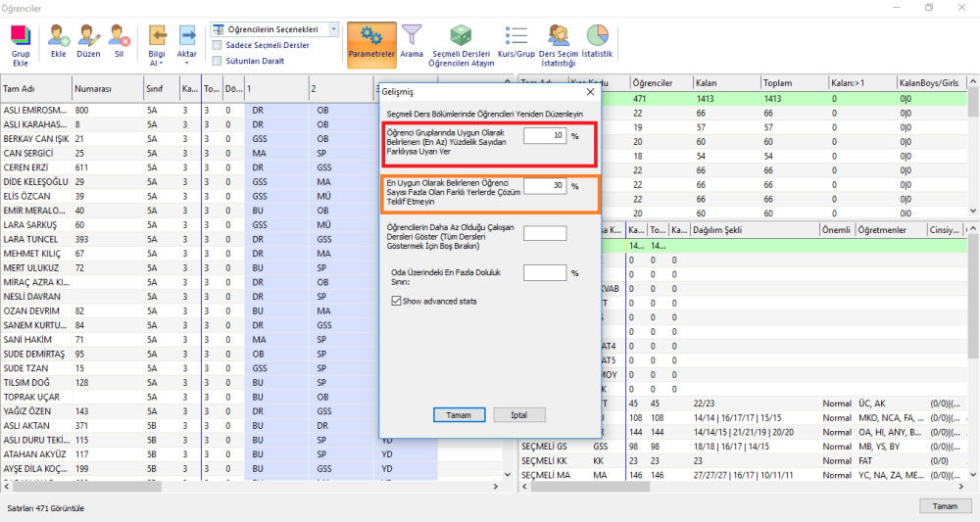
Task: Select student row LARA TUNCEL
Action: point(187,239)
